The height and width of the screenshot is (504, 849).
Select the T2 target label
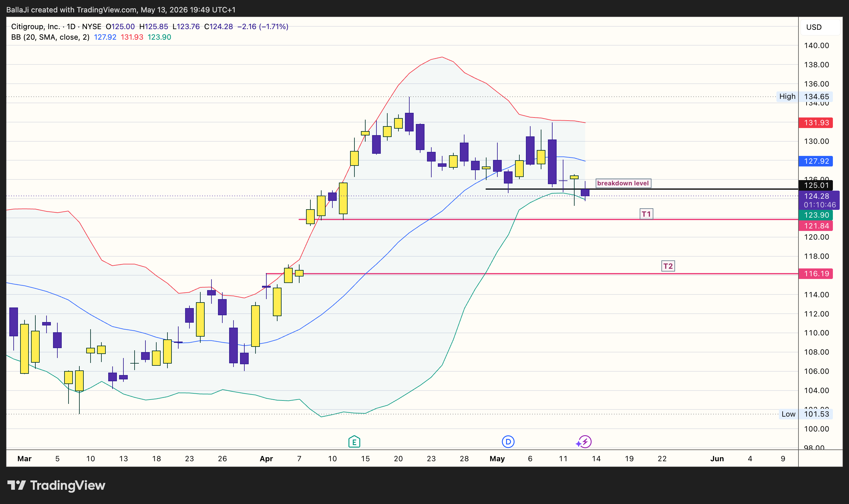tap(668, 266)
